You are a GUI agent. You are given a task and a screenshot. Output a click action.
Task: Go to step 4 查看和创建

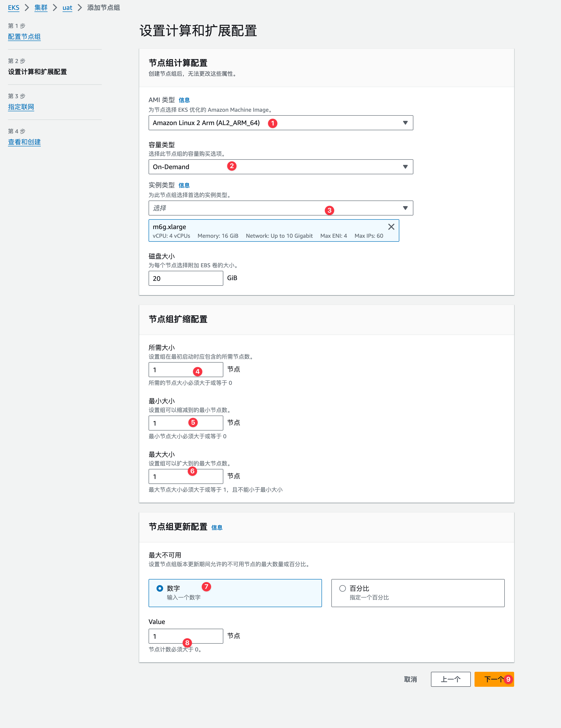tap(24, 142)
